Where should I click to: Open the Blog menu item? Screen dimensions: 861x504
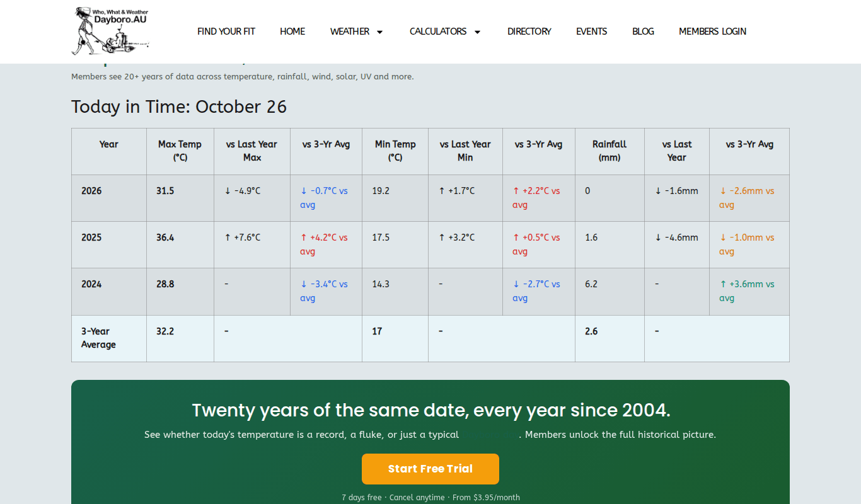click(643, 31)
